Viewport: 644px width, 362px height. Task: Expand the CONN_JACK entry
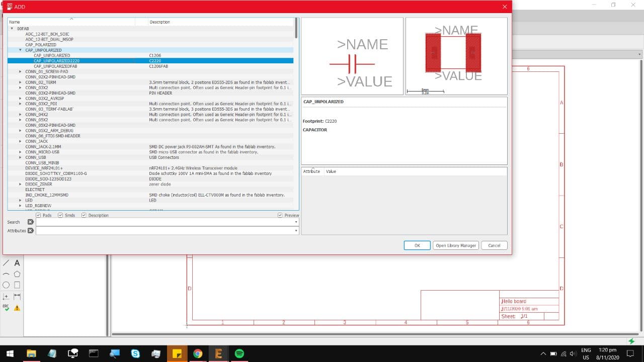(x=20, y=141)
